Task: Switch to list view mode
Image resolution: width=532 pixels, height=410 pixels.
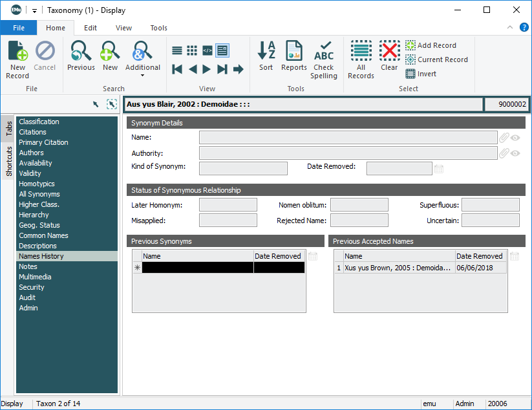Action: pyautogui.click(x=177, y=50)
